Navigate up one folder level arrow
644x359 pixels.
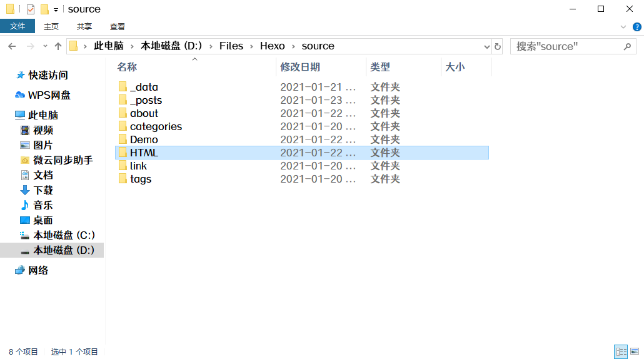(x=58, y=46)
